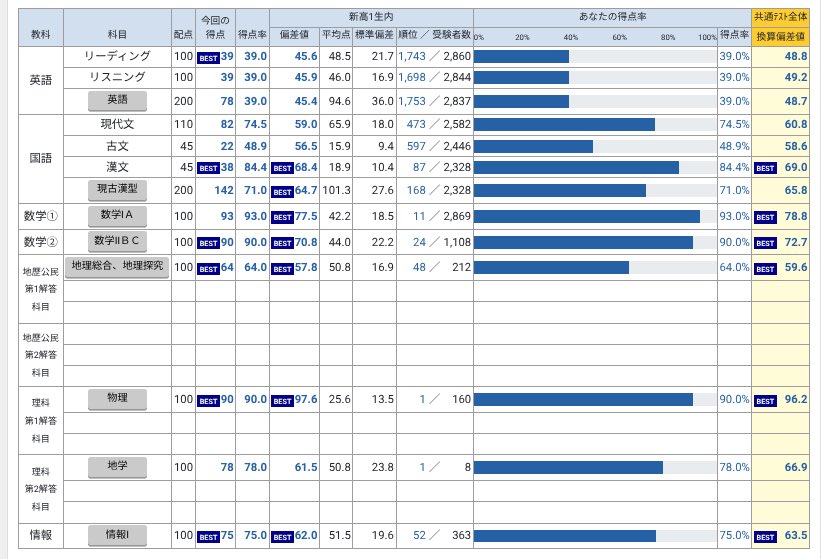Select the 漢文 row label
This screenshot has width=821, height=559.
[x=117, y=167]
